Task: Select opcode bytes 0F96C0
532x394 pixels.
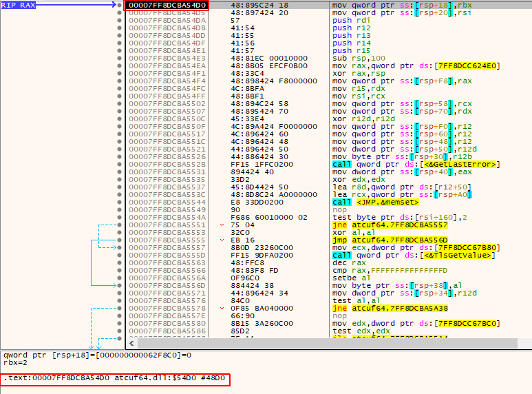Action: click(x=245, y=278)
